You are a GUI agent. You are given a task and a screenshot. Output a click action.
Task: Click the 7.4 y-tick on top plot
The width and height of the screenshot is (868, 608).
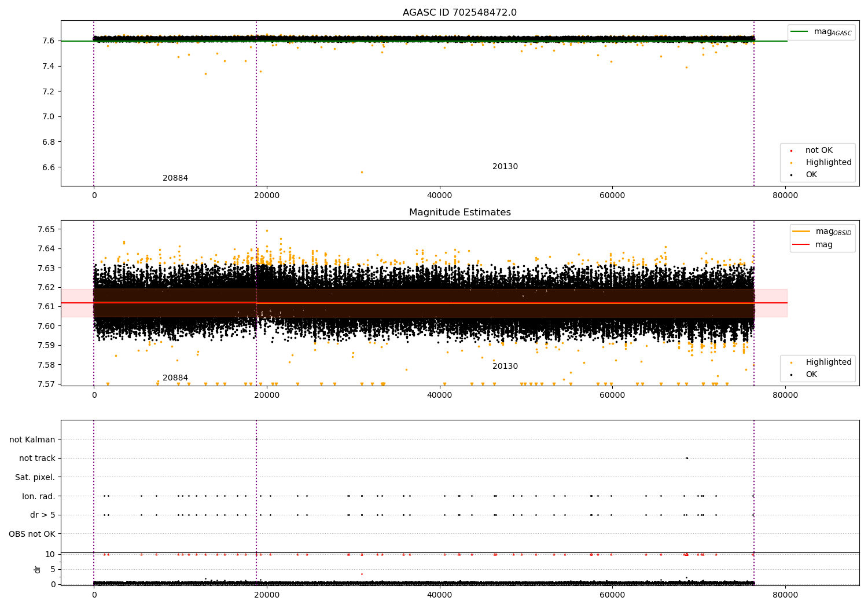[48, 67]
